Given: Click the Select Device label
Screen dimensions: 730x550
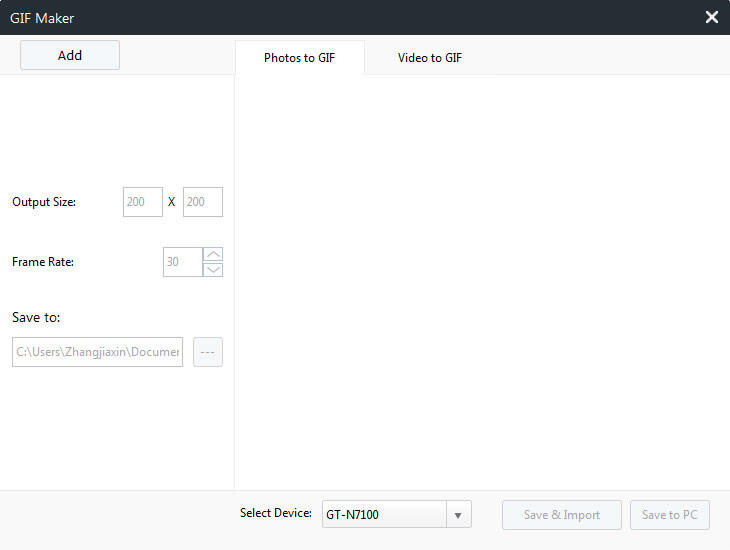Looking at the screenshot, I should point(276,513).
